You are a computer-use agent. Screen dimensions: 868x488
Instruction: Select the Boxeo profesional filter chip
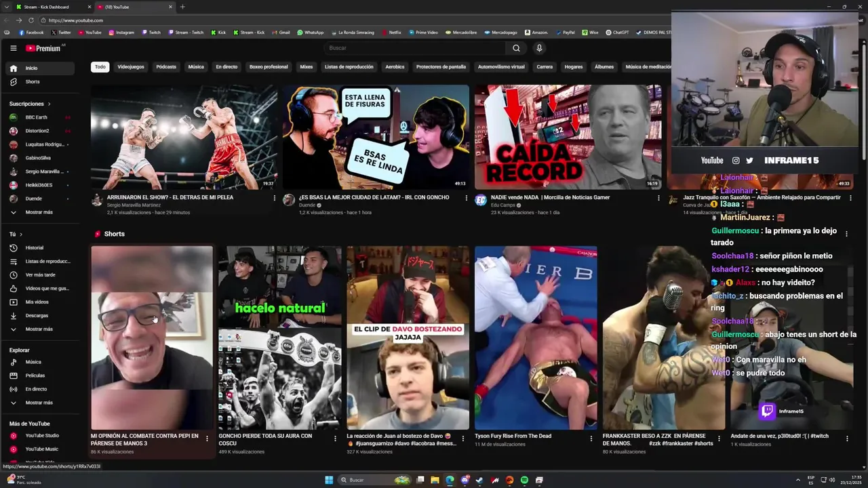pos(269,66)
